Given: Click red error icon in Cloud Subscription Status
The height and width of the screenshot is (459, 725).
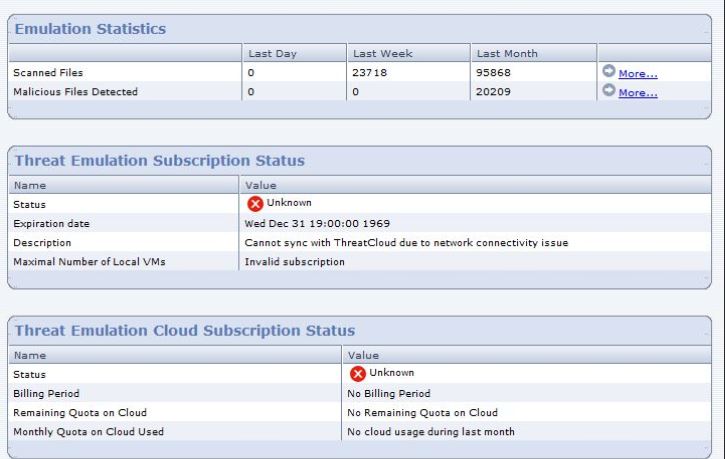Looking at the screenshot, I should point(357,374).
